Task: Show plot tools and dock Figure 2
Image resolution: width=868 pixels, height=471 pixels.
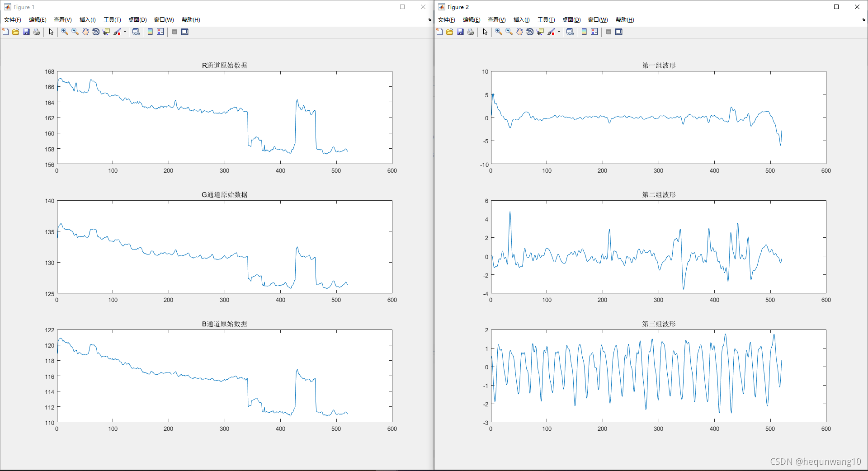Action: coord(619,32)
